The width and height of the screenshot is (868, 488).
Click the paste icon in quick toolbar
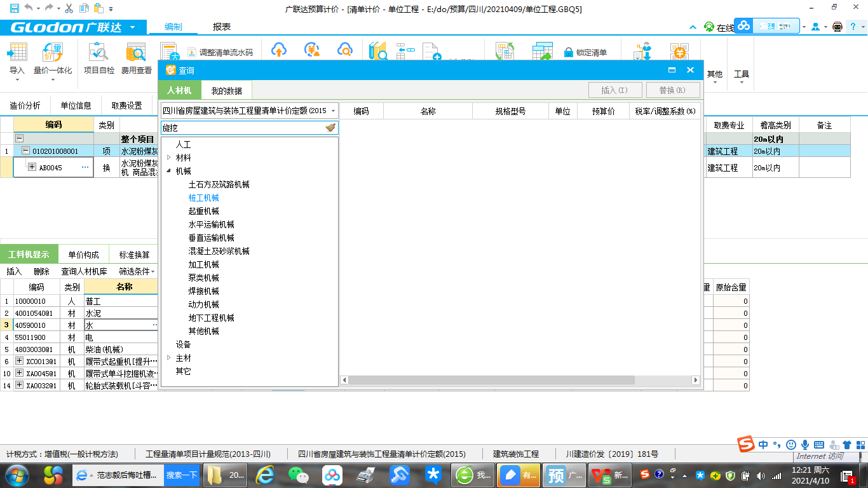coord(98,8)
